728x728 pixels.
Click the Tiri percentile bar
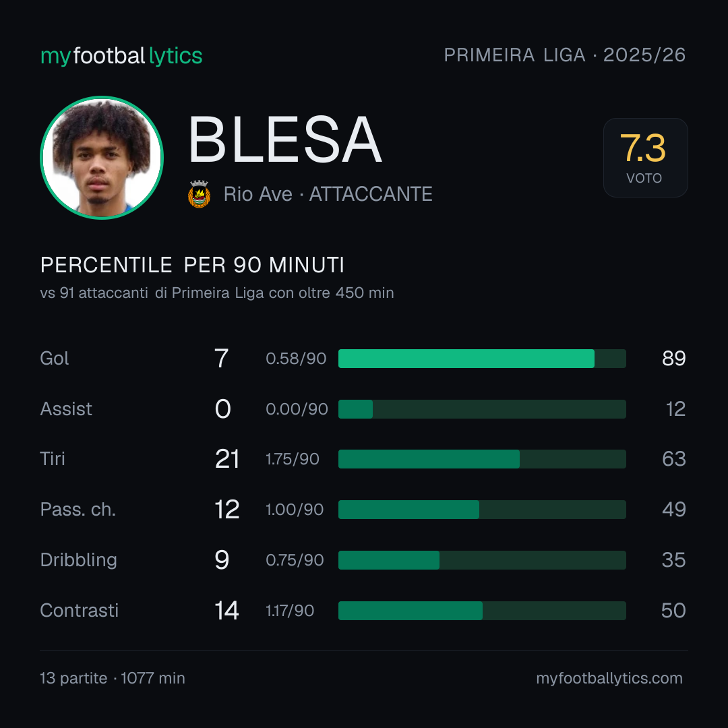[482, 459]
